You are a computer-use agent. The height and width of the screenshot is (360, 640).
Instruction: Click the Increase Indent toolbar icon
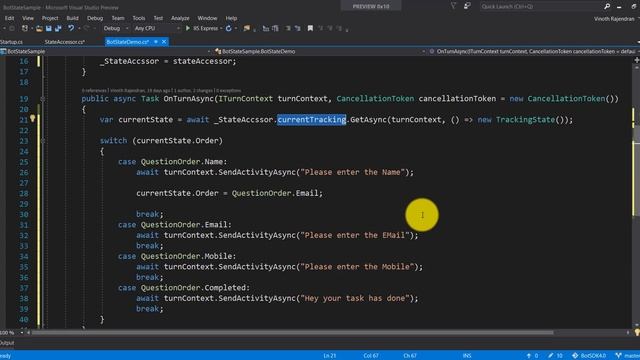[x=276, y=28]
